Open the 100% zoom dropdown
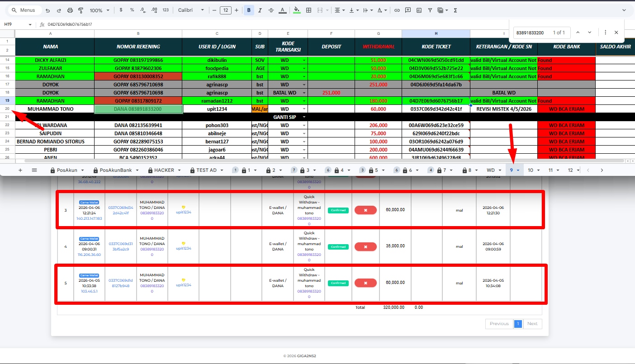The height and width of the screenshot is (364, 635). click(99, 10)
